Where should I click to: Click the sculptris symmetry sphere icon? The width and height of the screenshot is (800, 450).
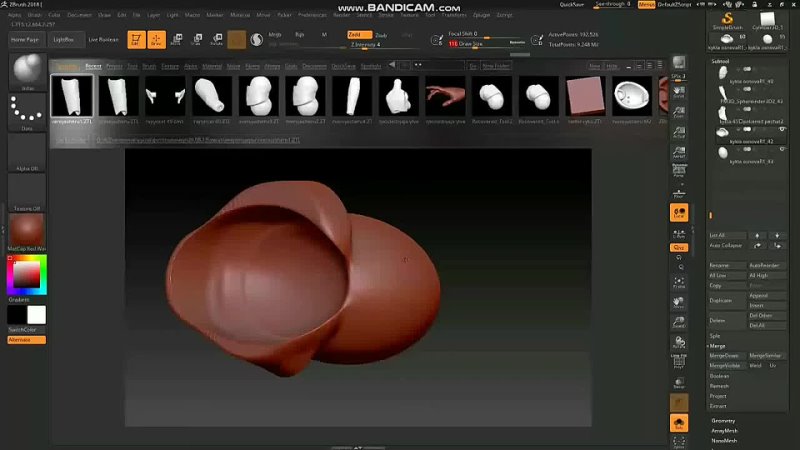(x=257, y=39)
